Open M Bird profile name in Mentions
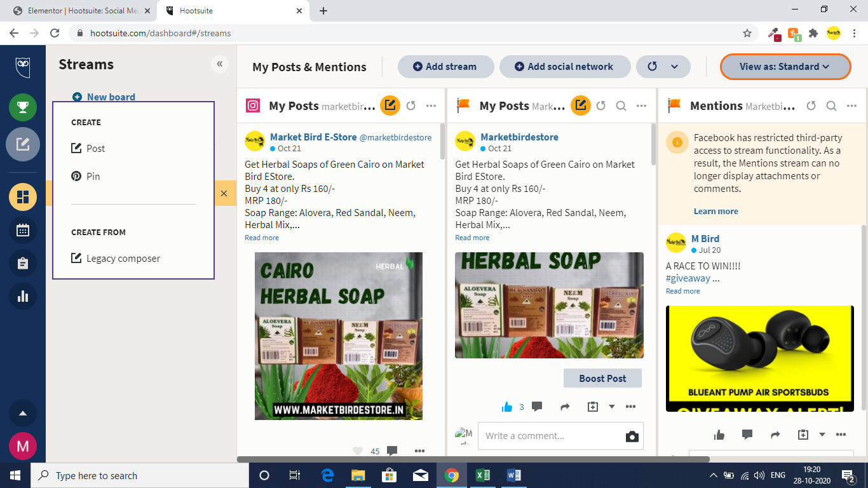Image resolution: width=868 pixels, height=488 pixels. 705,238
